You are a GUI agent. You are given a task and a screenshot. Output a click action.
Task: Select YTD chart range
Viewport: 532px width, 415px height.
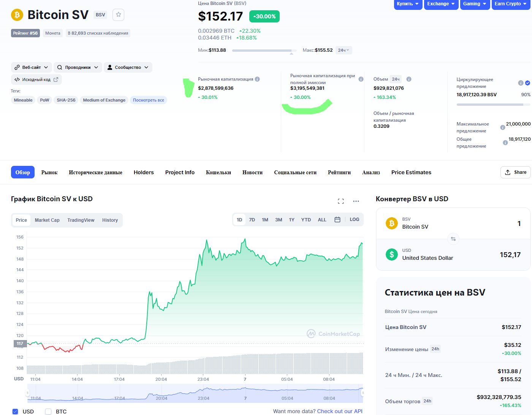(306, 220)
